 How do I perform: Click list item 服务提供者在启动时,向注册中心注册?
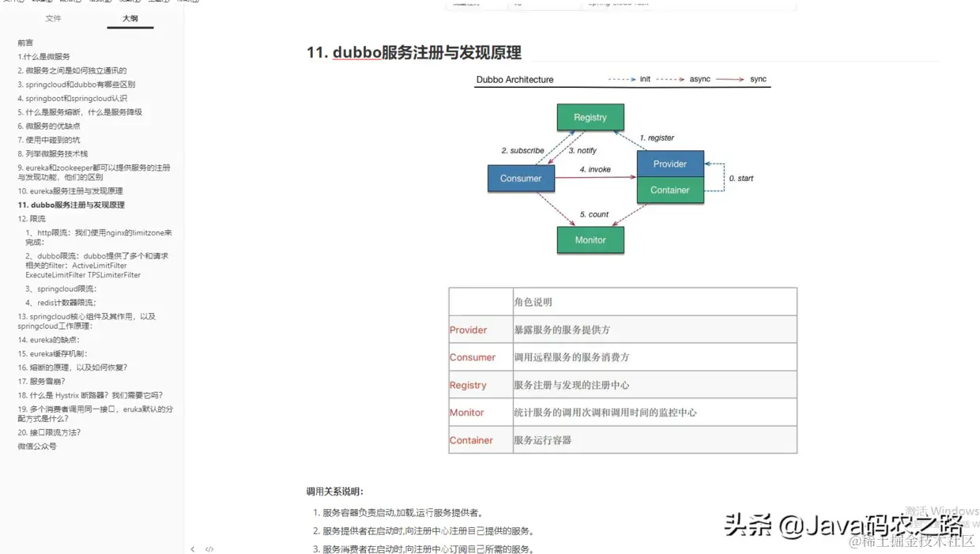(x=428, y=531)
